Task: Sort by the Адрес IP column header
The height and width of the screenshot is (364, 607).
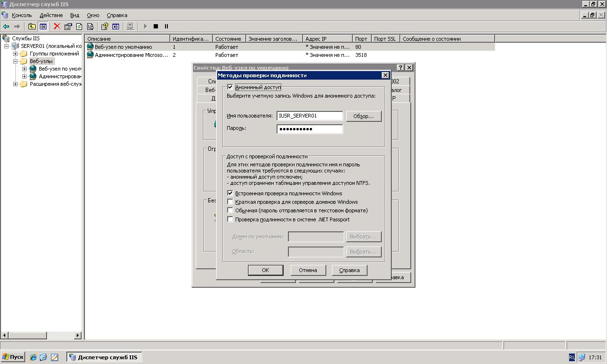Action: (x=327, y=39)
